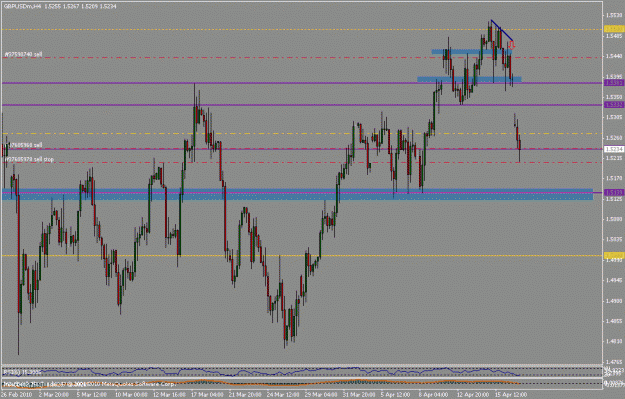Viewport: 625px width, 399px height.
Task: Click the 1.4945 price scale label
Action: click(614, 280)
